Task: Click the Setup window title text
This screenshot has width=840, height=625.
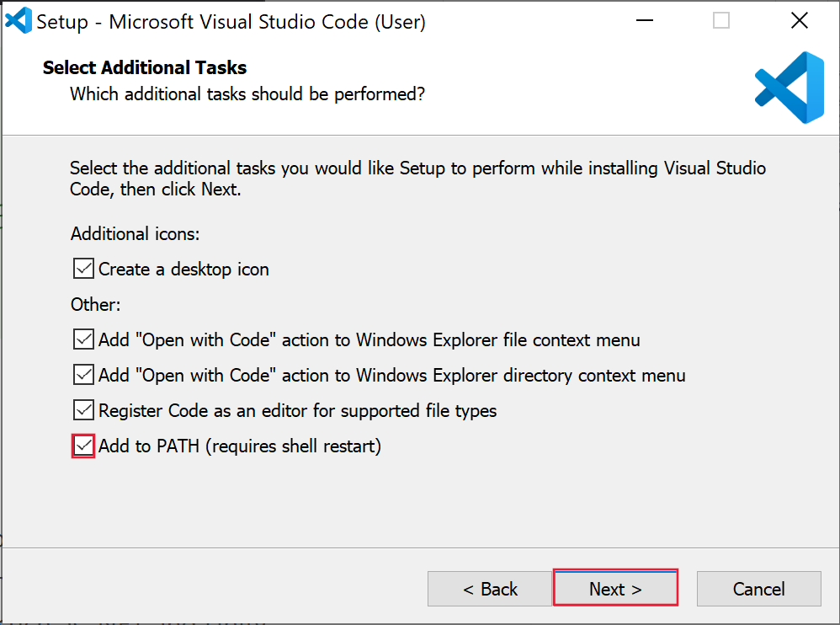Action: (231, 22)
